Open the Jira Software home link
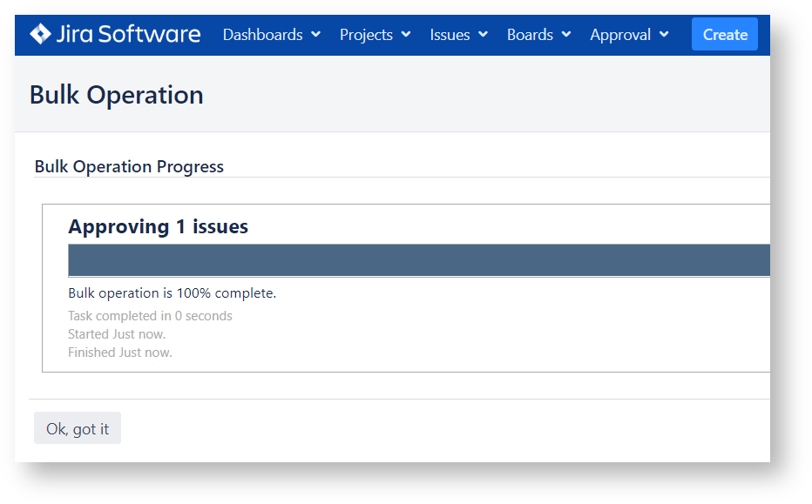This screenshot has width=812, height=504. 115,34
